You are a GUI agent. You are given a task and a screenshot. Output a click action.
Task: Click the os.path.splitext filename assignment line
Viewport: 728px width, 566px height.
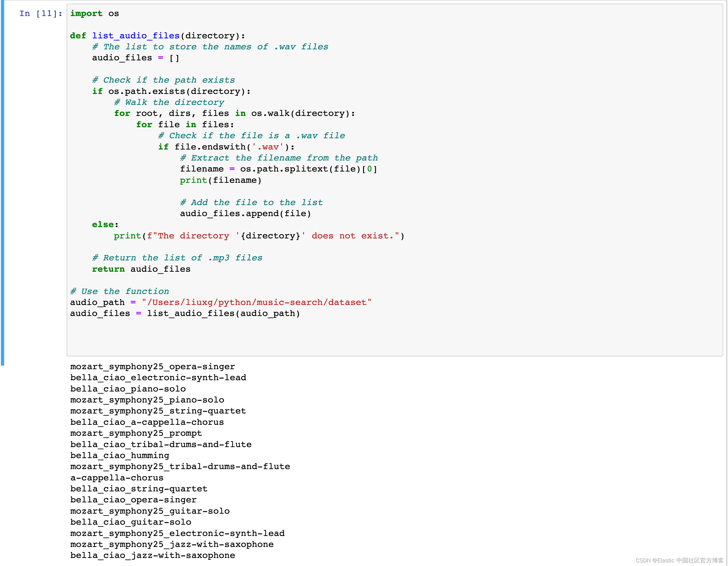pyautogui.click(x=278, y=169)
